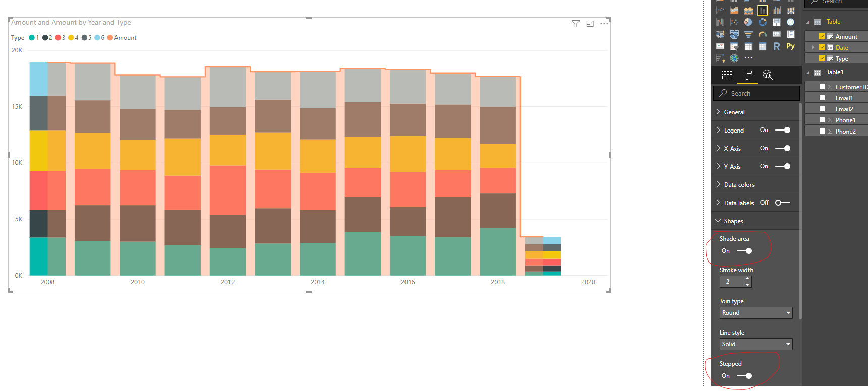Screen dimensions: 868x391
Task: Select the Slicer visualization icon
Action: 734,46
